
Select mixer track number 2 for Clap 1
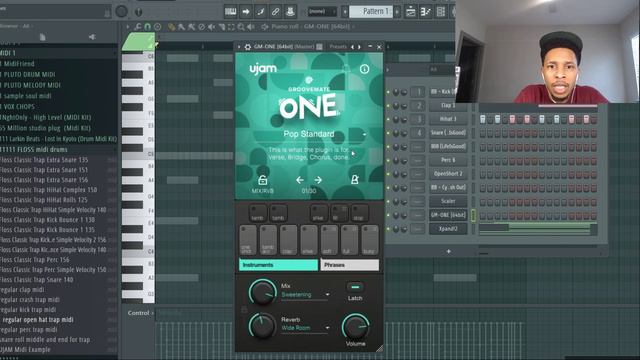point(418,106)
